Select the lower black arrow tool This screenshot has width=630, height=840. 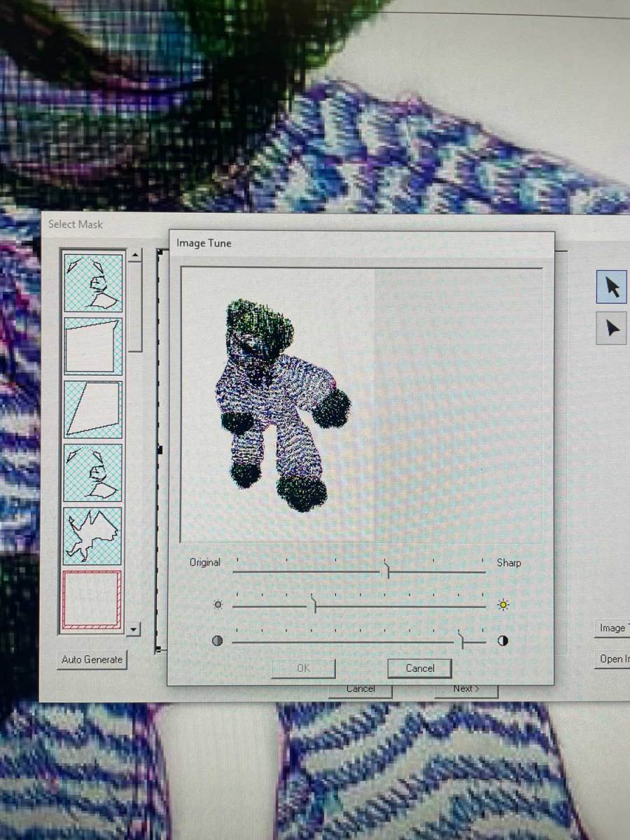coord(611,328)
